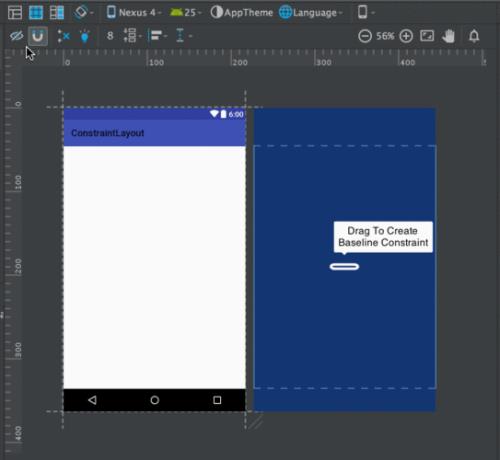Image resolution: width=500 pixels, height=460 pixels.
Task: Open the Align options button
Action: 158,36
